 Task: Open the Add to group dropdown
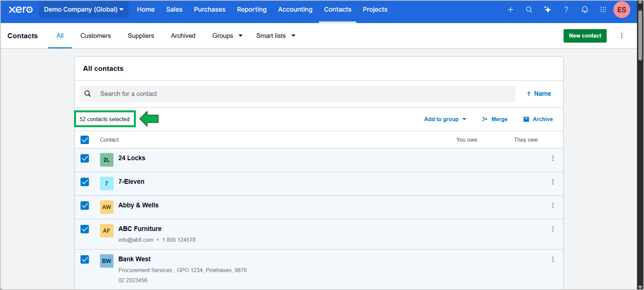coord(445,119)
